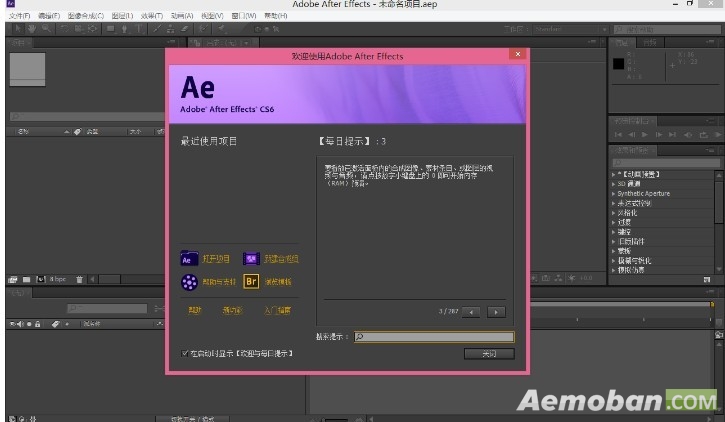Screen dimensions: 725x422
Task: Expand the 模拟仿真 effects category
Action: click(x=614, y=270)
